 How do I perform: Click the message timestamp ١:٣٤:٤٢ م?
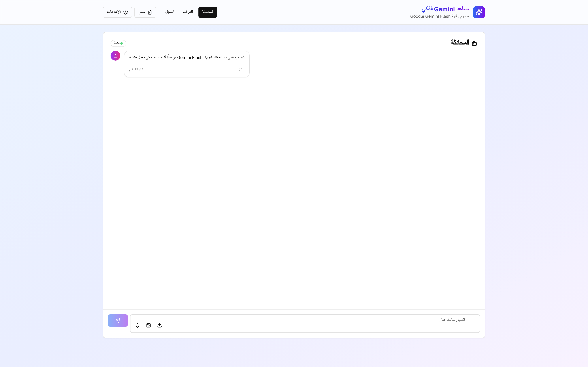click(136, 70)
